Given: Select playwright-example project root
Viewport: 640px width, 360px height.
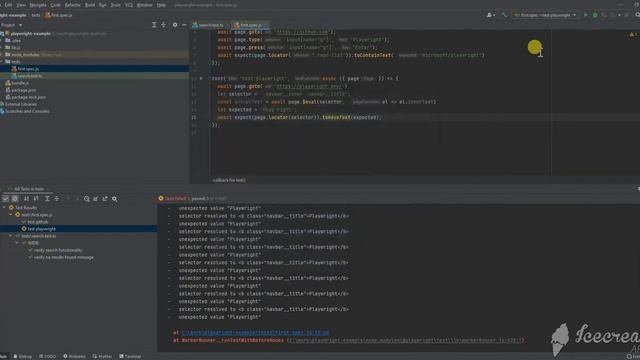Looking at the screenshot, I should (x=31, y=33).
